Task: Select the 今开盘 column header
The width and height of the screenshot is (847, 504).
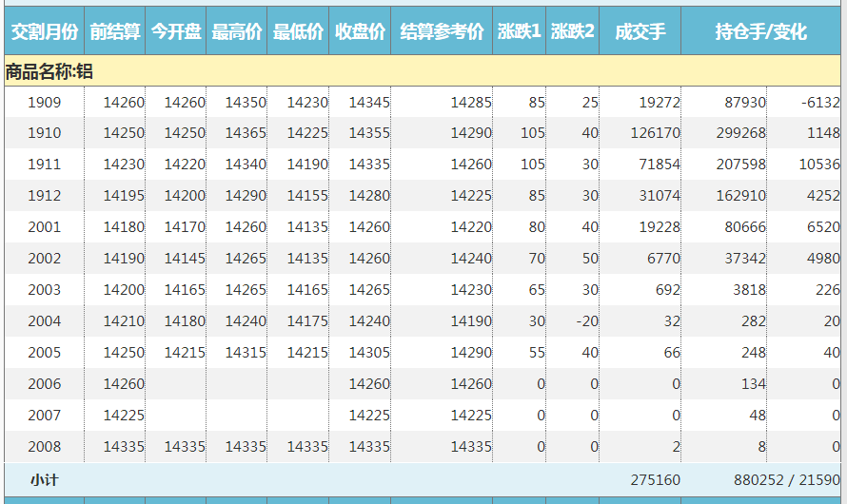Action: [x=176, y=32]
